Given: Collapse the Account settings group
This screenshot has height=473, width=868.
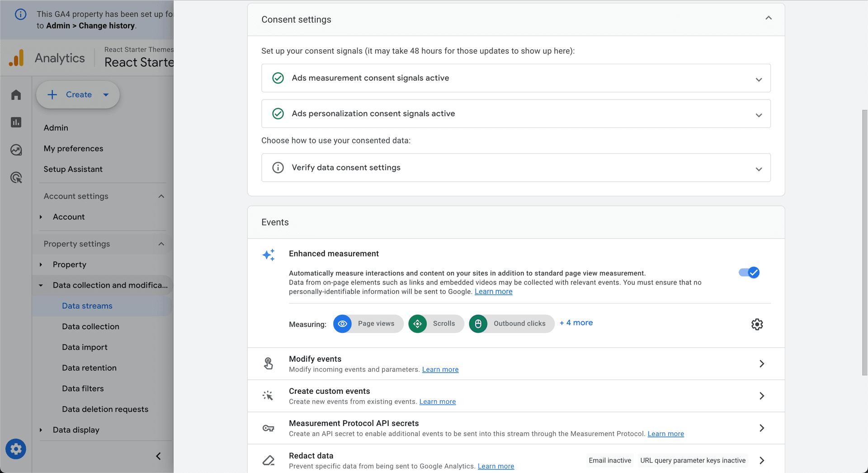Looking at the screenshot, I should [161, 196].
